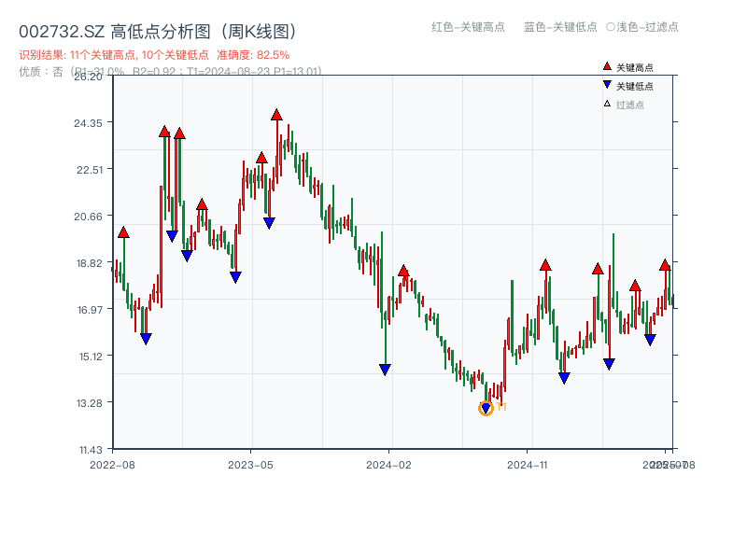This screenshot has width=747, height=560.
Task: Click the blue 关键低点 triangle icon in legend
Action: point(607,86)
